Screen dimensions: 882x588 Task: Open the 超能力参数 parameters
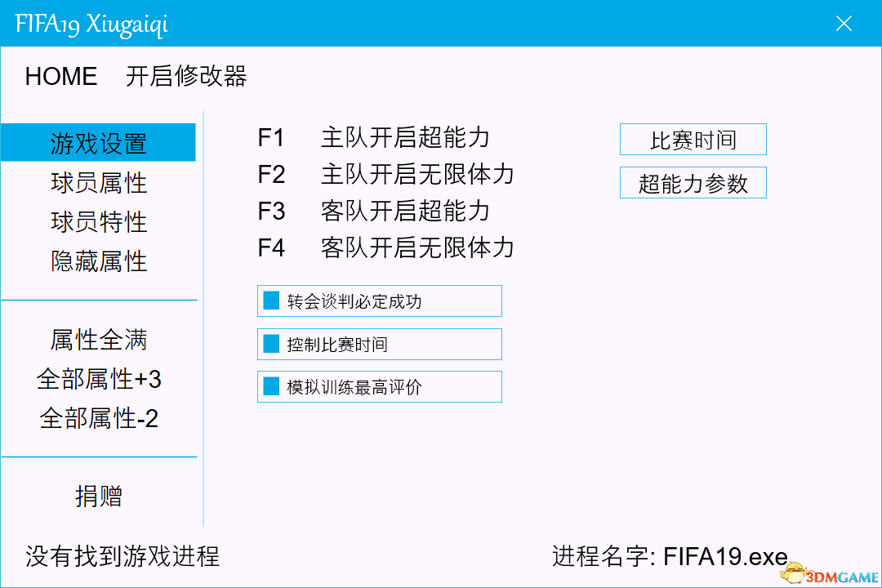[x=693, y=182]
